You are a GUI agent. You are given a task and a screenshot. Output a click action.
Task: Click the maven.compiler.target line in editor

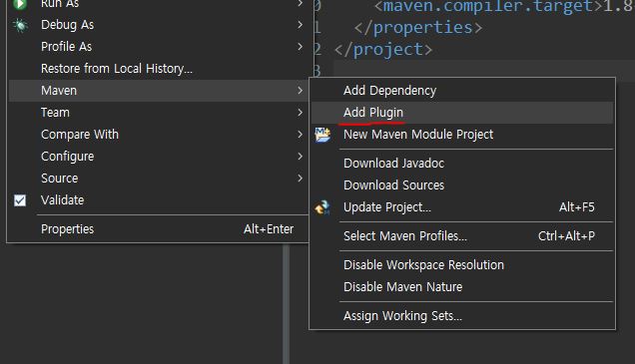coord(504,6)
